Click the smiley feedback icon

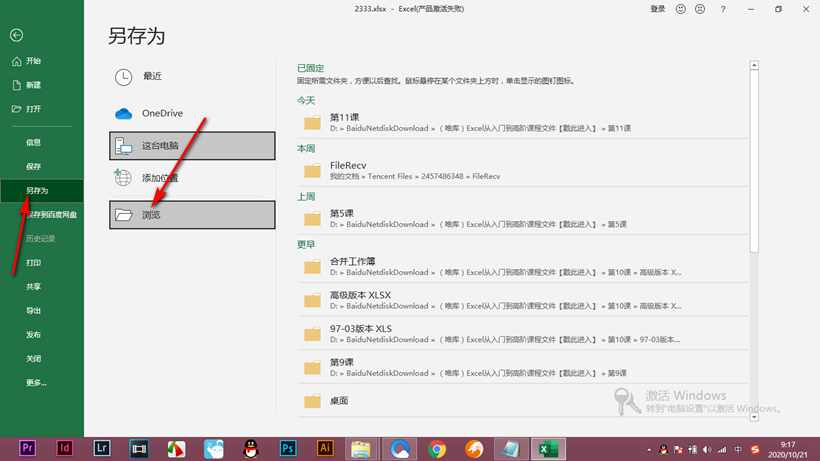[680, 9]
